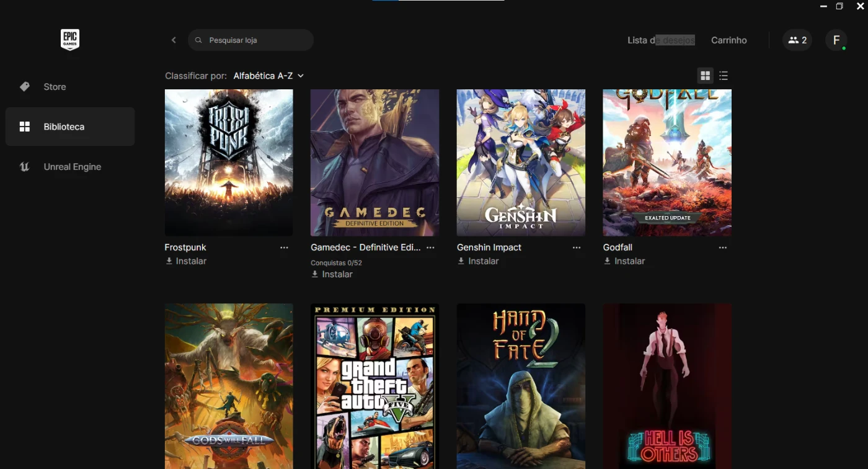Viewport: 868px width, 469px height.
Task: Click the Gamedec - Definitive Edi... title
Action: (x=366, y=248)
